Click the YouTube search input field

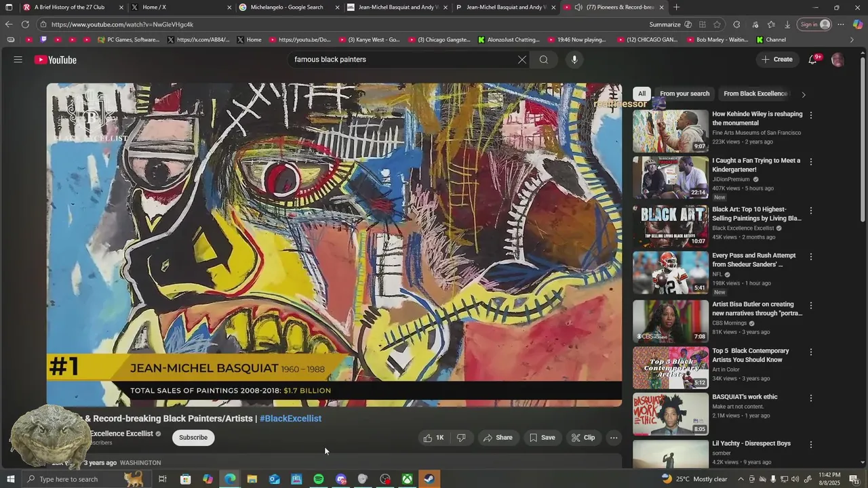pos(403,60)
